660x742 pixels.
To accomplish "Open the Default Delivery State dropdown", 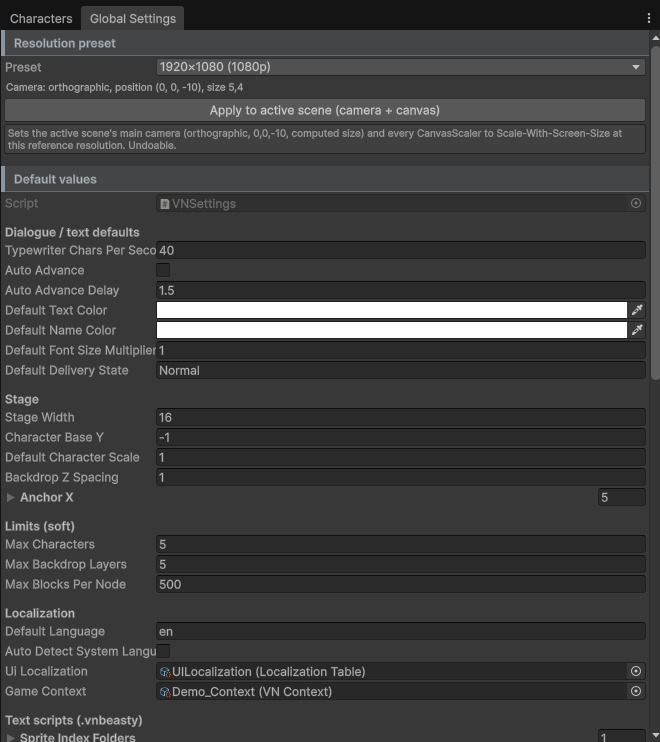I will (x=401, y=371).
